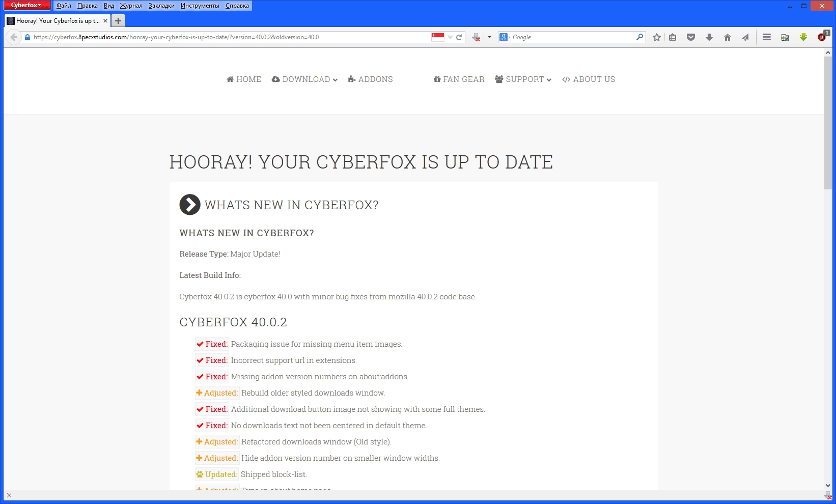836x504 pixels.
Task: Close the Hooray Cyberfox tab
Action: point(105,21)
